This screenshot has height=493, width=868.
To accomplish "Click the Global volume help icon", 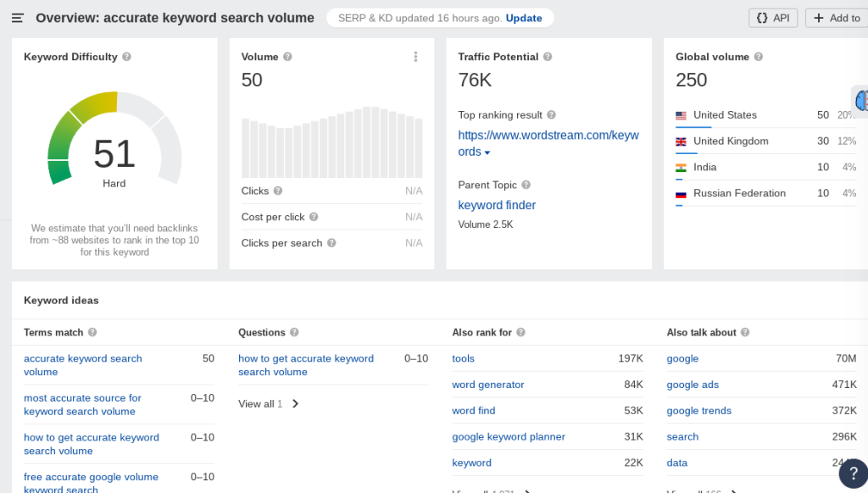I will 759,57.
